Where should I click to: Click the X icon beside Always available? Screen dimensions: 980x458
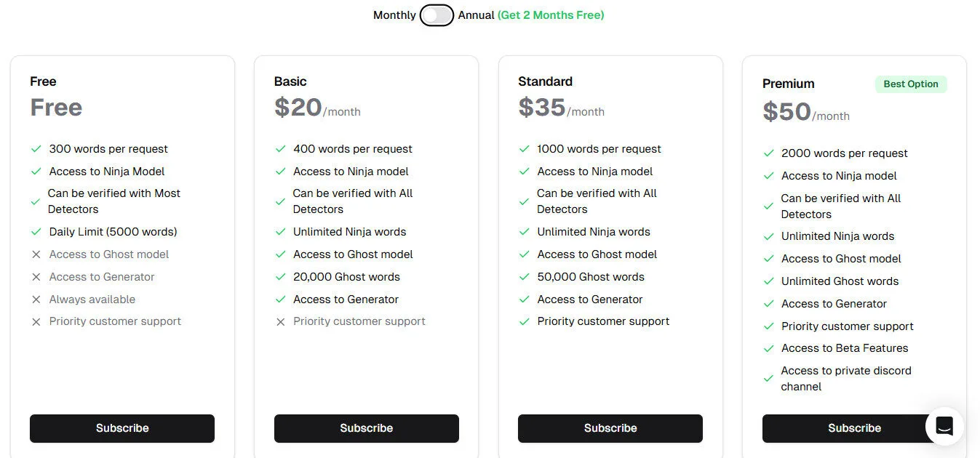pos(36,300)
